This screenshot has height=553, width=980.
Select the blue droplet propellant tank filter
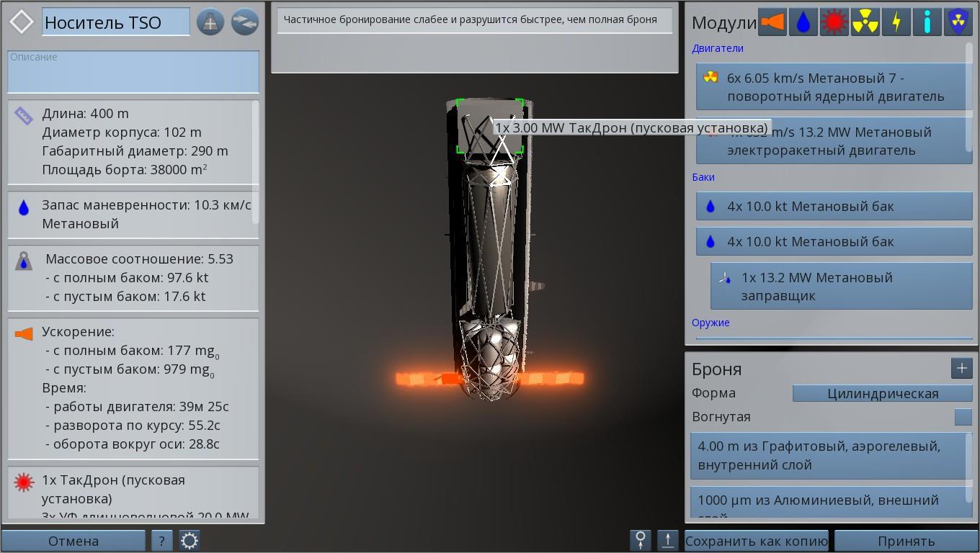[x=803, y=22]
